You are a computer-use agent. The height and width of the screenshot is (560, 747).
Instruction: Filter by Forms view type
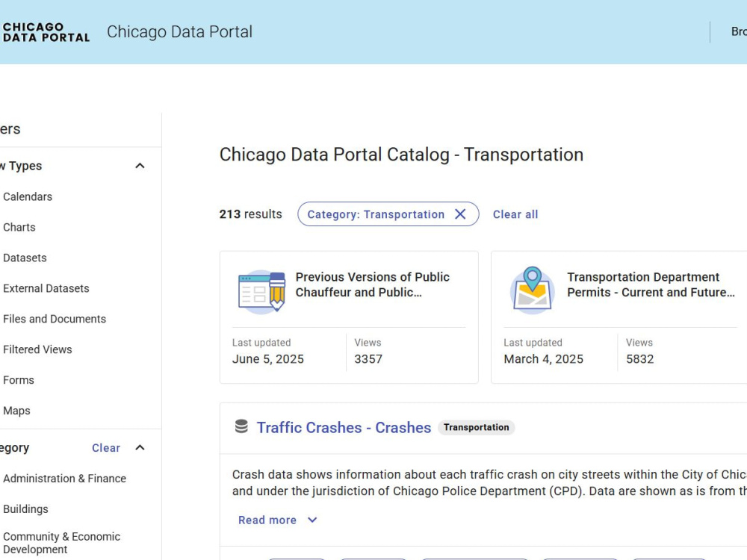coord(19,380)
